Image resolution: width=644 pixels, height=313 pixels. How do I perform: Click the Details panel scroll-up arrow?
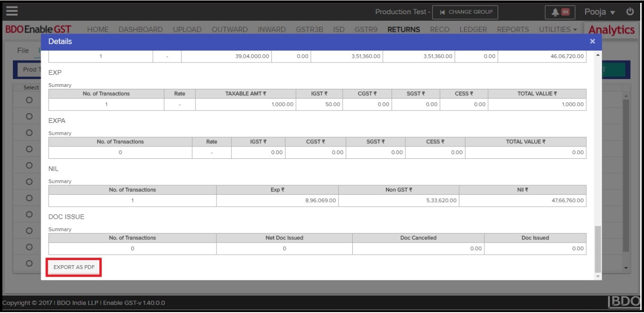[598, 55]
